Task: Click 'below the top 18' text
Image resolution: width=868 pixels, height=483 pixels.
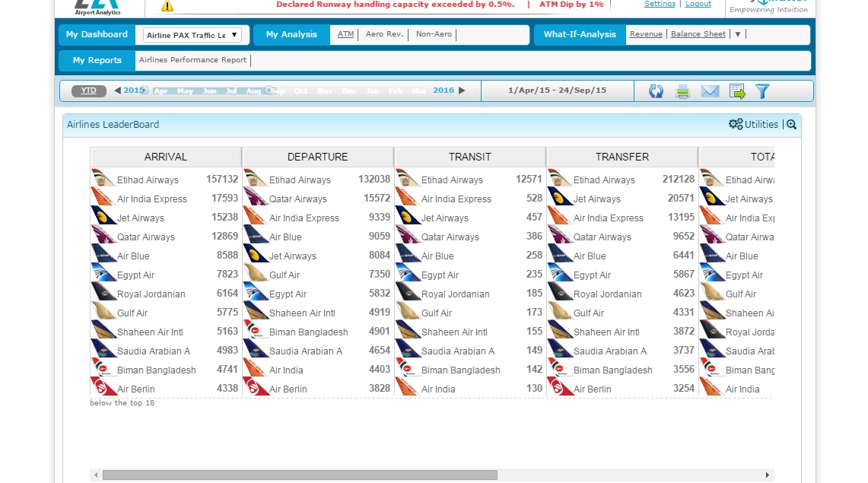Action: coord(122,403)
